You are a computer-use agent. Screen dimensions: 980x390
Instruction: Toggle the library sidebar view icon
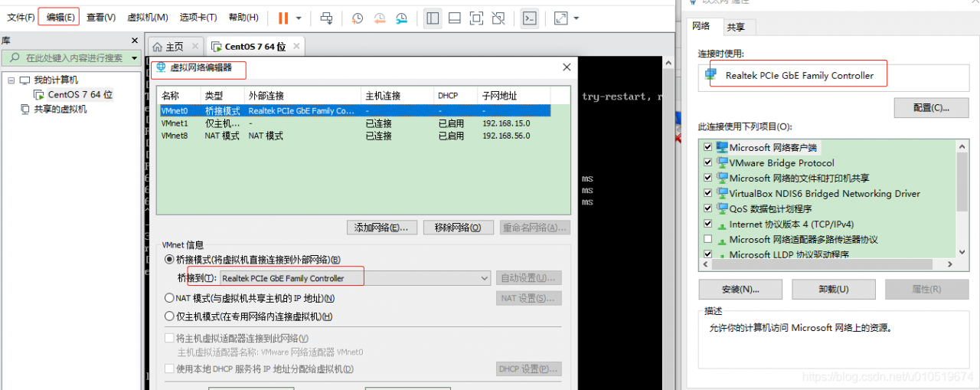[x=433, y=18]
